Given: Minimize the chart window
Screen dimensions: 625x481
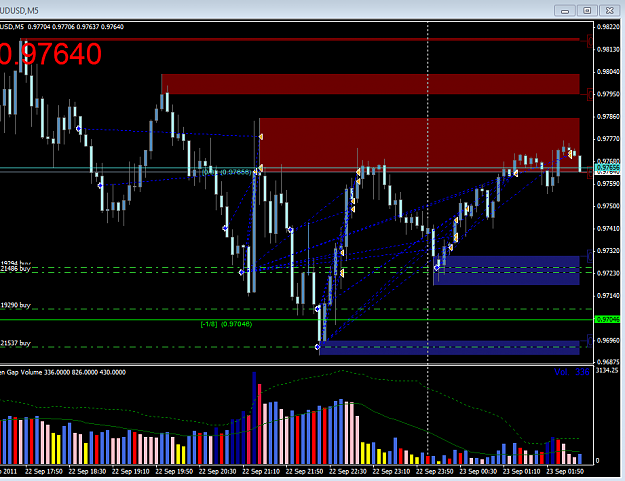Looking at the screenshot, I should pyautogui.click(x=565, y=11).
